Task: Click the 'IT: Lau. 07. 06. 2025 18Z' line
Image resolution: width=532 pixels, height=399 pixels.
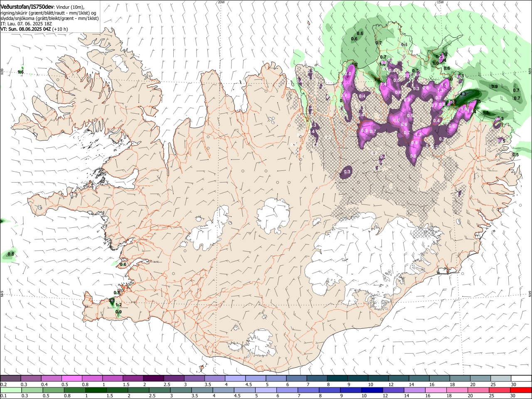Action: (25, 24)
